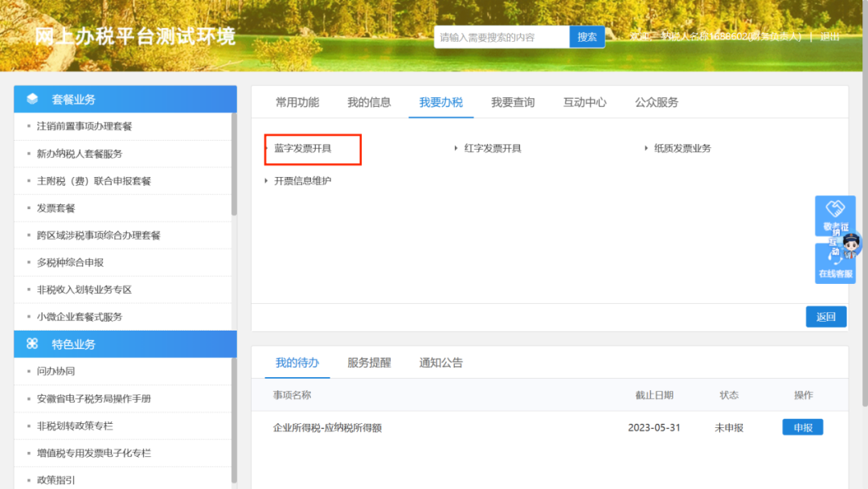Click the 套餐业务 layered-stack icon
Screen dimensions: 868x489
pyautogui.click(x=32, y=99)
